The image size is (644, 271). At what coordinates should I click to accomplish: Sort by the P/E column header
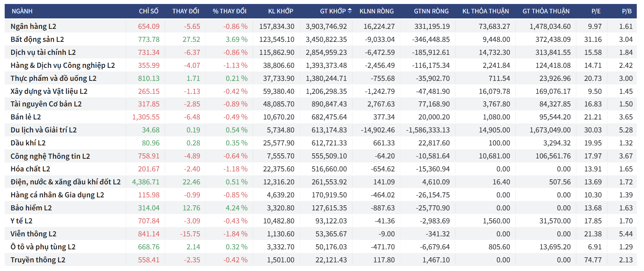pos(596,11)
